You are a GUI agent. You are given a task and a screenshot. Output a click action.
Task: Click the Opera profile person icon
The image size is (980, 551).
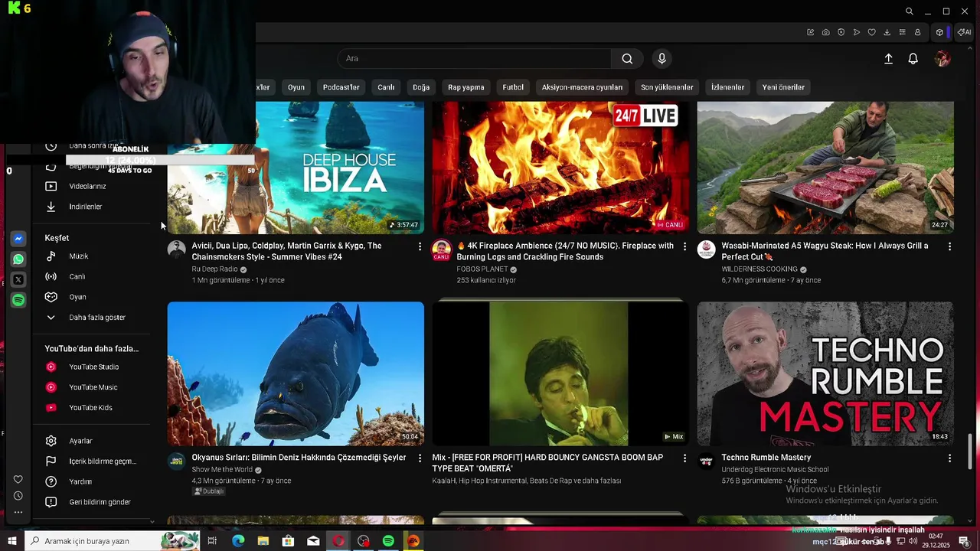pyautogui.click(x=917, y=32)
